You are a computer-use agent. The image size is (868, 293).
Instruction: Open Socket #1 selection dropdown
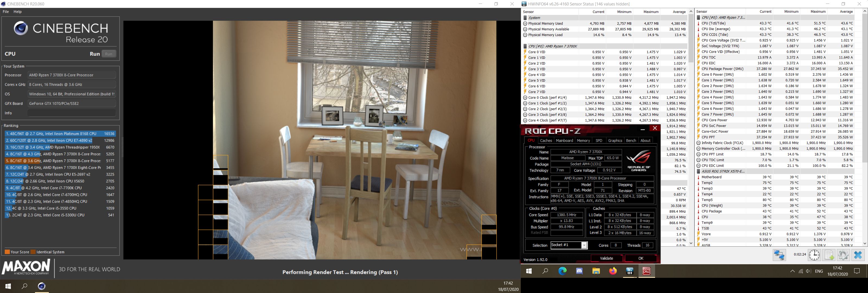[x=584, y=246]
